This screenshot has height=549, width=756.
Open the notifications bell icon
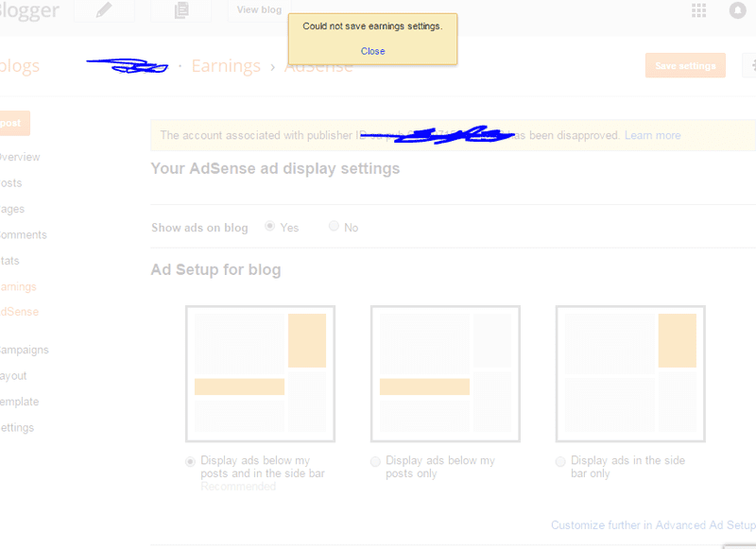[737, 10]
